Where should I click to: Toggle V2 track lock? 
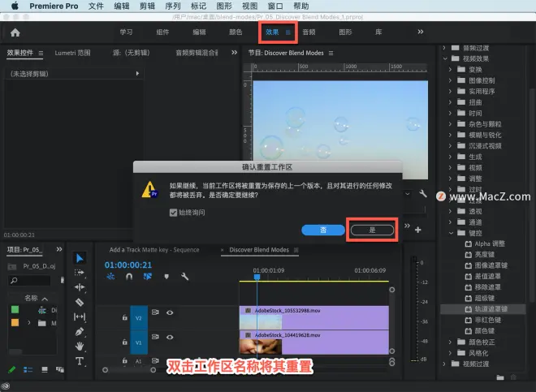(125, 317)
